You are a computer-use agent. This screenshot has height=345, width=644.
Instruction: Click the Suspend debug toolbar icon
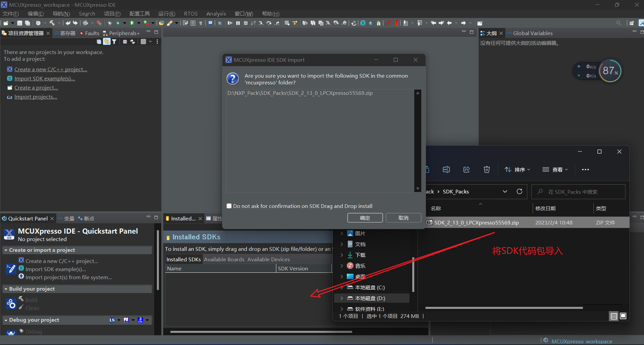click(238, 23)
